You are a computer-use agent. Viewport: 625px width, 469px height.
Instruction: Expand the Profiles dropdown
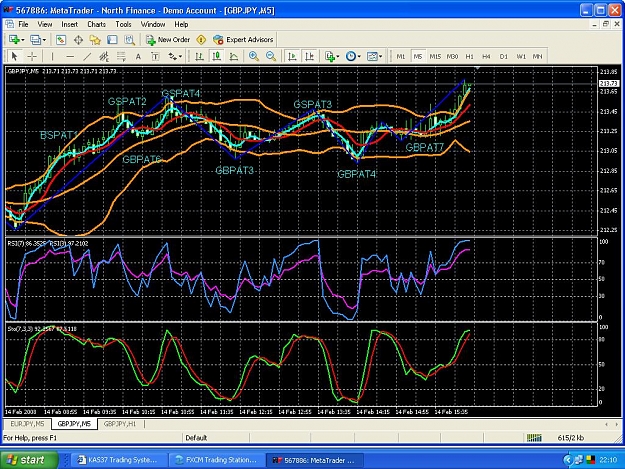44,40
